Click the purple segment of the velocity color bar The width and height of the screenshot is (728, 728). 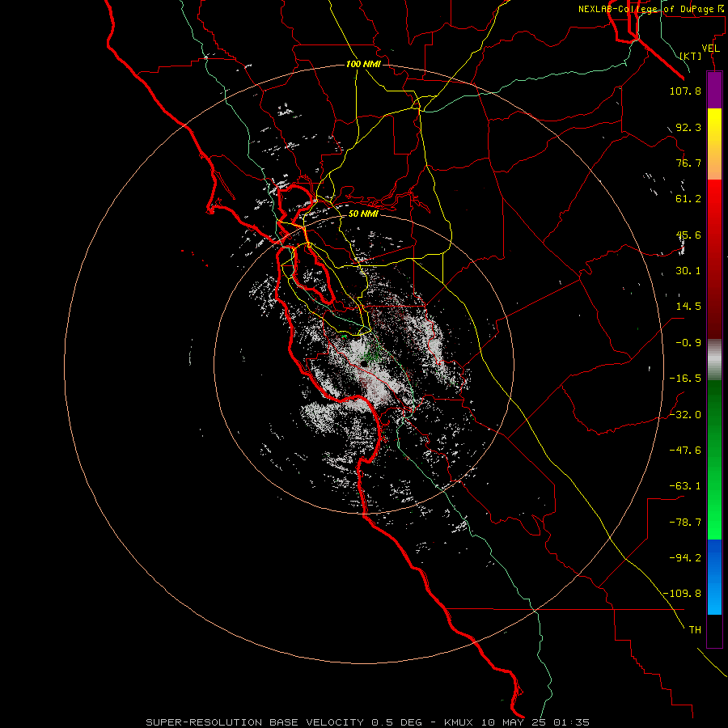click(714, 90)
